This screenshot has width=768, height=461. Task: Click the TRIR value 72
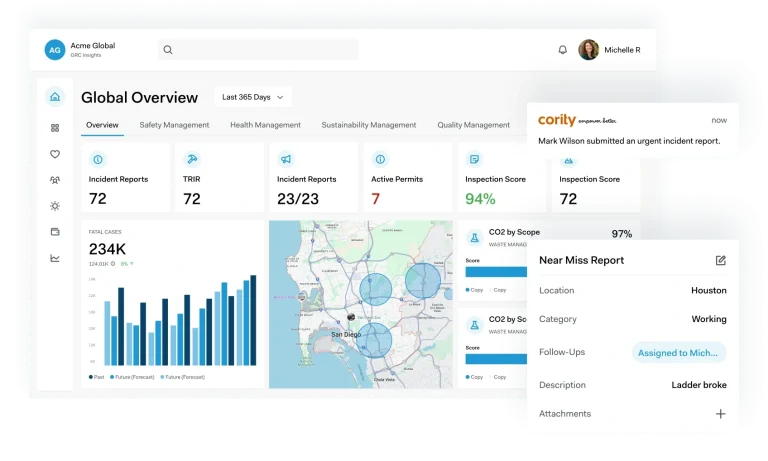[x=192, y=198]
